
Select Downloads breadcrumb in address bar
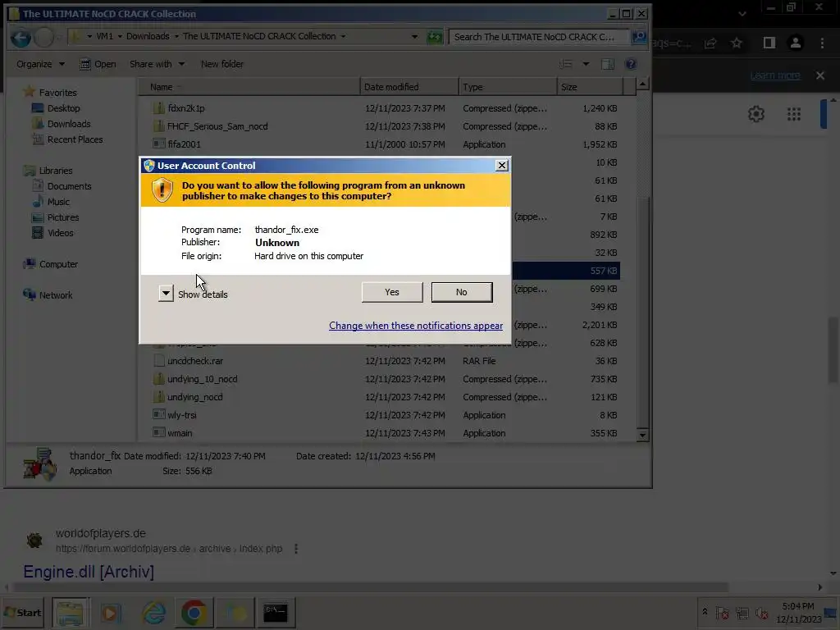pyautogui.click(x=148, y=36)
